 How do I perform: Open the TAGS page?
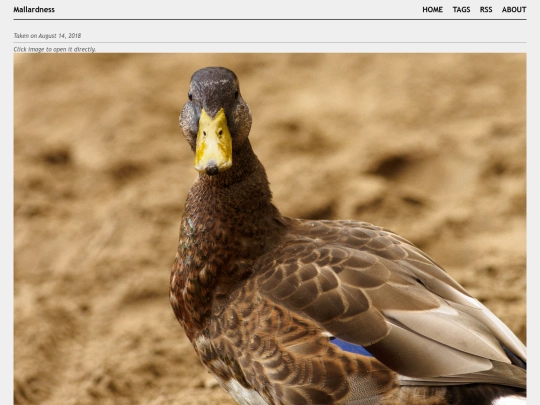click(x=461, y=10)
